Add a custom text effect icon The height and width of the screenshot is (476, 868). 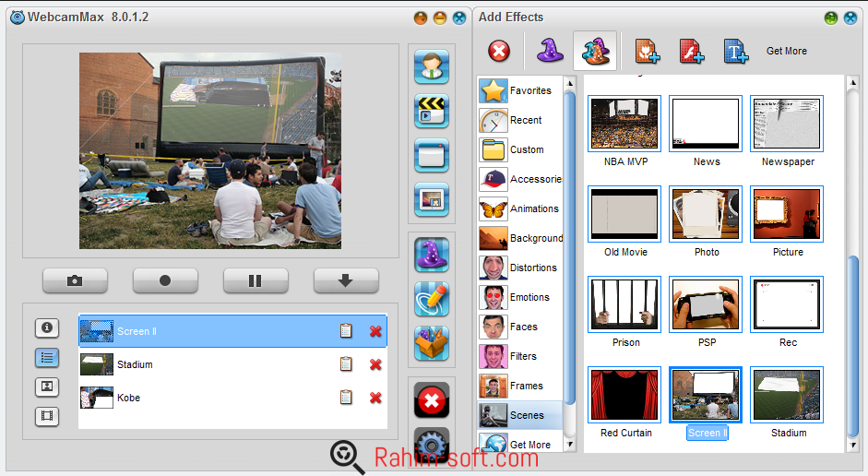coord(736,51)
